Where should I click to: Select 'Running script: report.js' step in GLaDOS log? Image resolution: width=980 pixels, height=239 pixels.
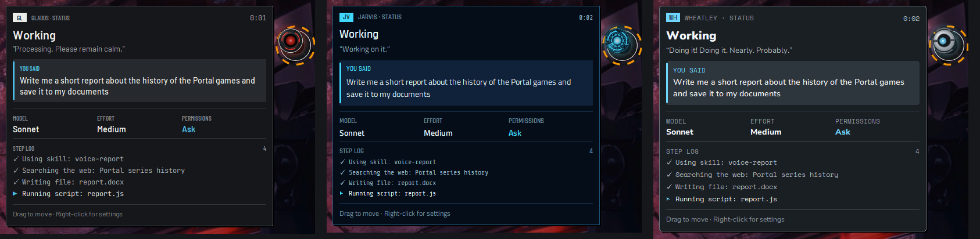pyautogui.click(x=68, y=194)
